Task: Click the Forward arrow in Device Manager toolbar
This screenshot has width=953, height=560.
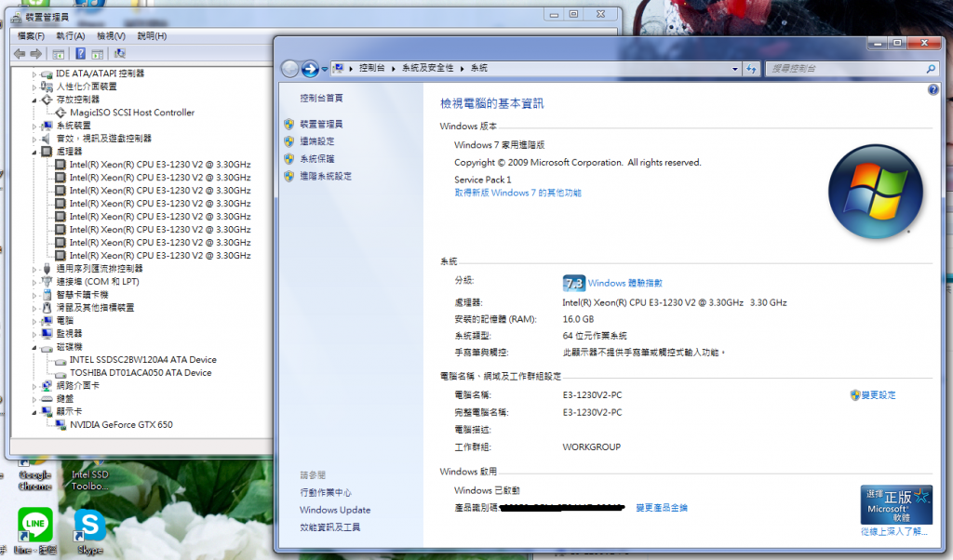Action: pos(36,54)
